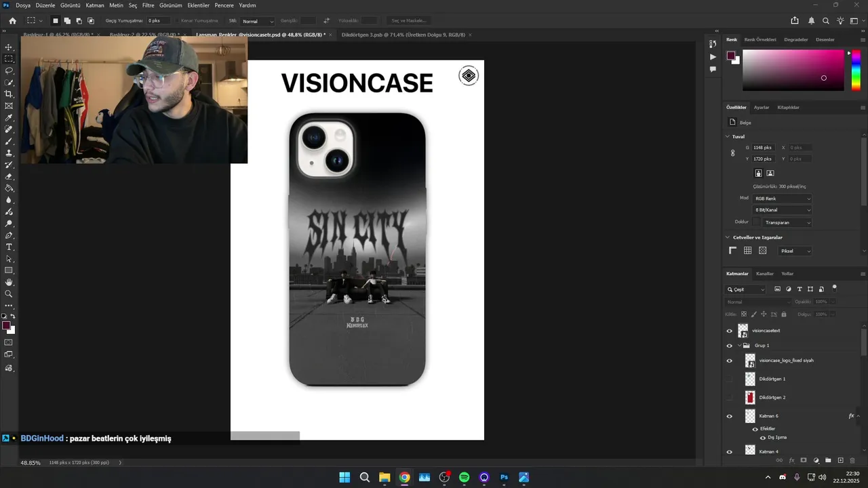
Task: Hide the Katman 6 layer
Action: click(x=730, y=416)
